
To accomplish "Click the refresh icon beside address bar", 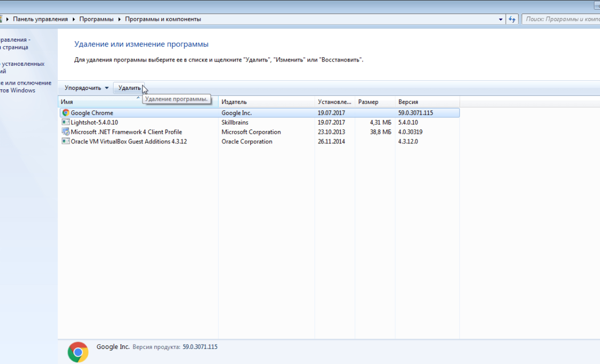I will (512, 19).
